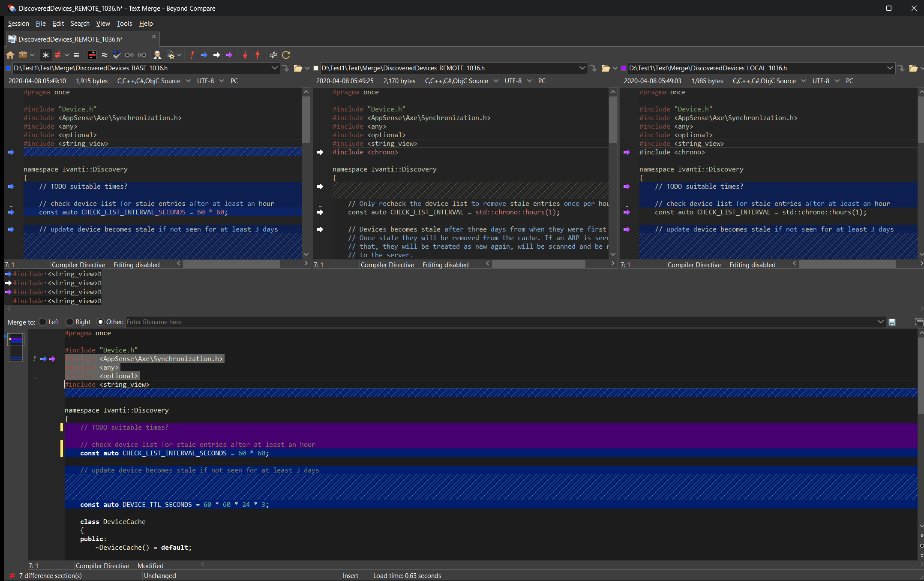Toggle Show Same equals filter

pyautogui.click(x=76, y=55)
